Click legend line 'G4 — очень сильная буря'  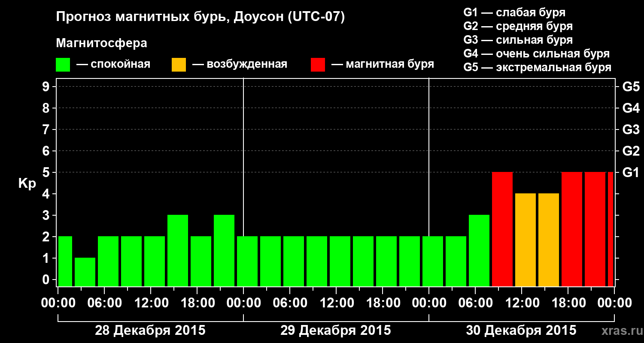(537, 54)
